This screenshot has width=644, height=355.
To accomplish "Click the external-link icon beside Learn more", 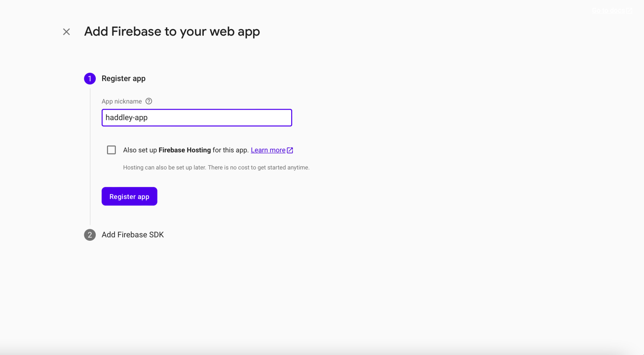I will click(290, 150).
